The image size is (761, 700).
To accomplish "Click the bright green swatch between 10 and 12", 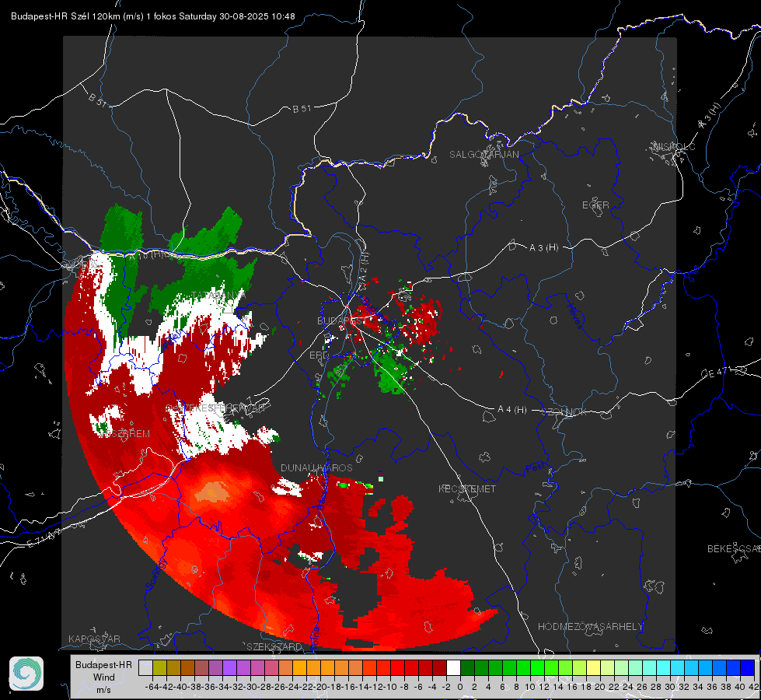I will pyautogui.click(x=537, y=667).
